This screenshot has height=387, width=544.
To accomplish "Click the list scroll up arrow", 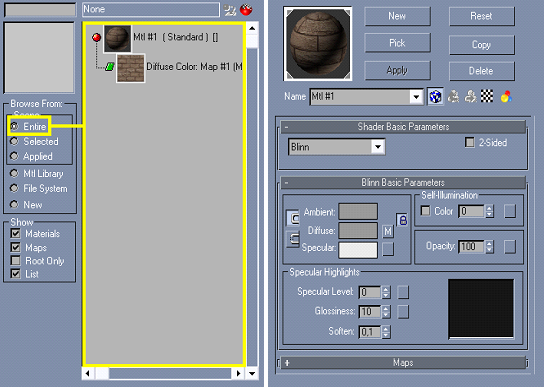I will click(252, 29).
